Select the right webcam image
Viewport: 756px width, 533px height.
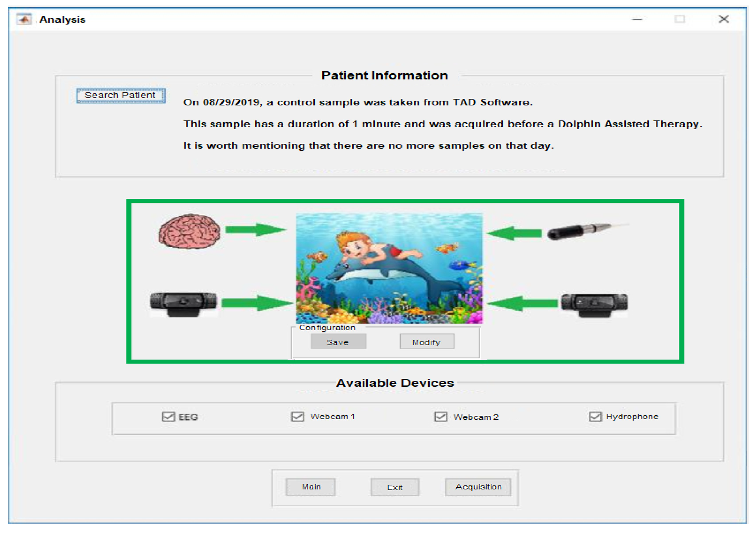[x=594, y=305]
